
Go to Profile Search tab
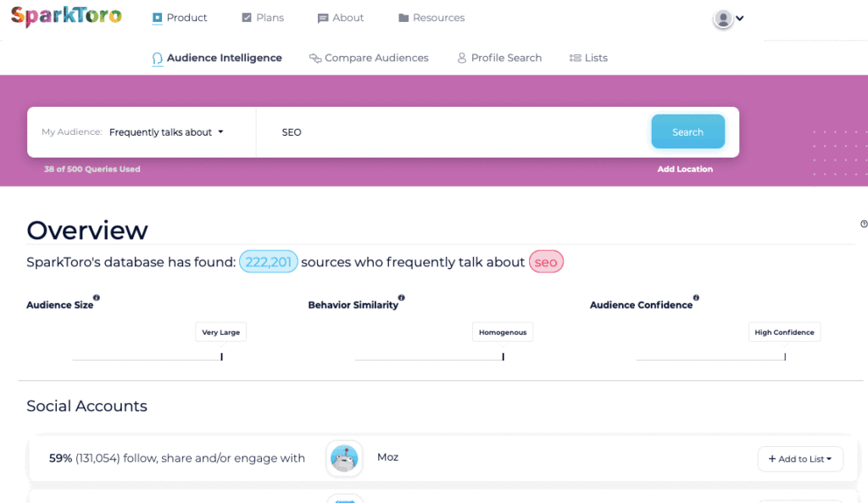[x=499, y=59]
